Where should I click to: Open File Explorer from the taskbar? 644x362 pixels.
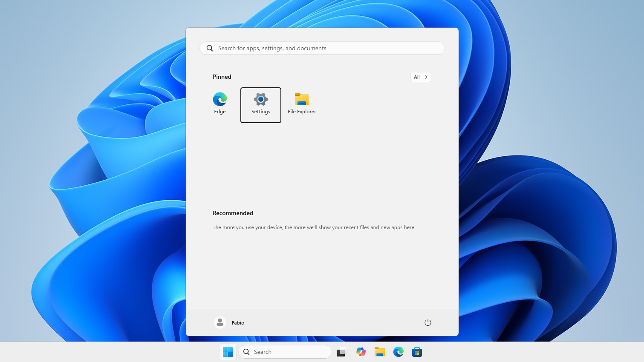[x=380, y=352]
